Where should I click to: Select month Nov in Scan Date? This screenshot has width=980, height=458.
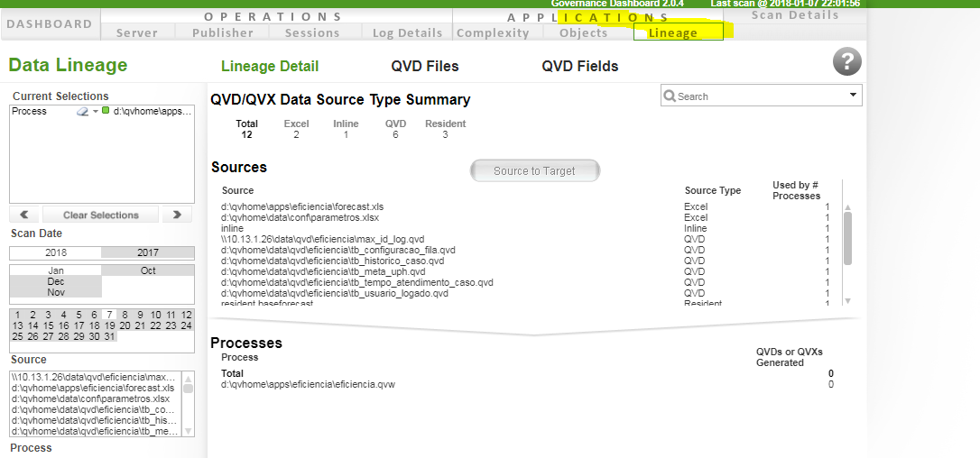coord(56,292)
